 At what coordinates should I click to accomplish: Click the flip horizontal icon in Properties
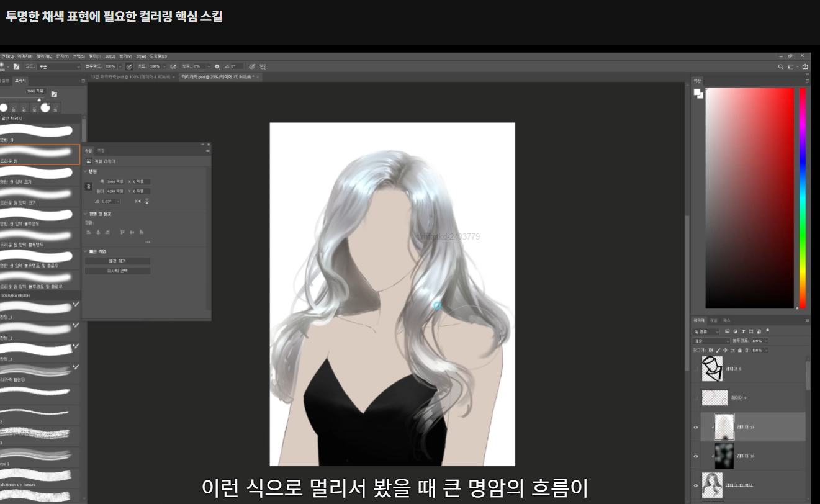(137, 201)
